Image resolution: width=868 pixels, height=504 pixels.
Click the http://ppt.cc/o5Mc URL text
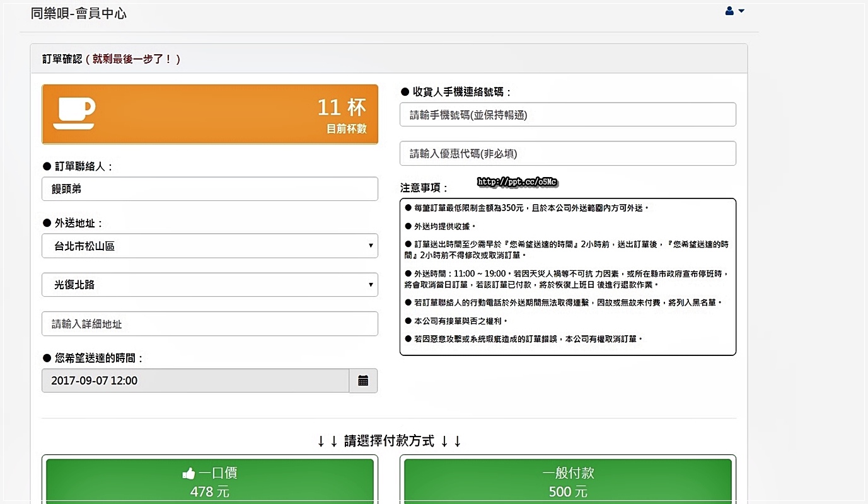pyautogui.click(x=517, y=182)
